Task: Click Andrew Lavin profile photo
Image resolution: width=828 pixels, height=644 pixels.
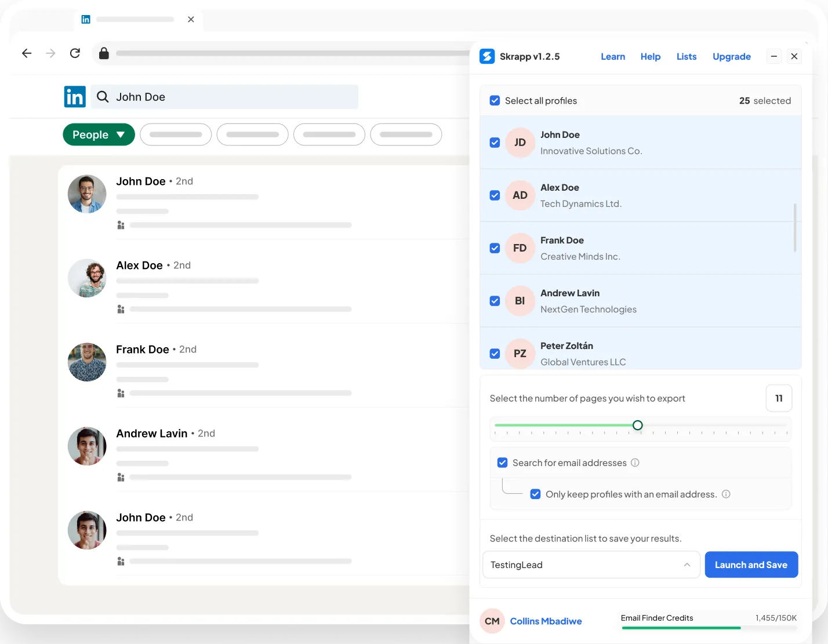Action: tap(87, 446)
